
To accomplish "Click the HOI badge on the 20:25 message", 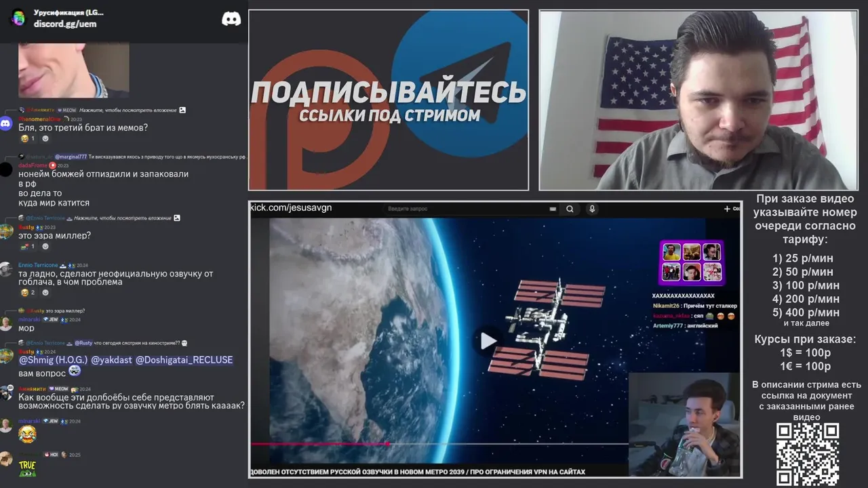I will pos(51,455).
